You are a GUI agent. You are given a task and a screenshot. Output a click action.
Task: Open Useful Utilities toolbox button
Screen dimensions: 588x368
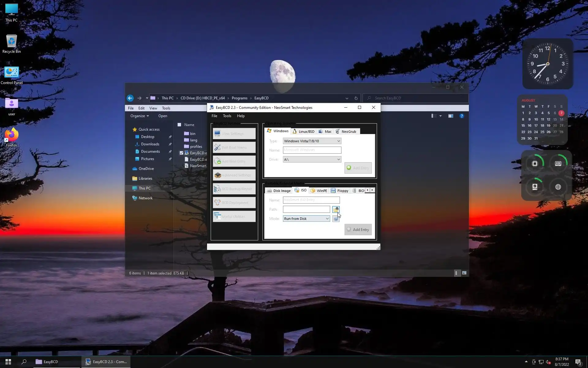click(x=234, y=217)
